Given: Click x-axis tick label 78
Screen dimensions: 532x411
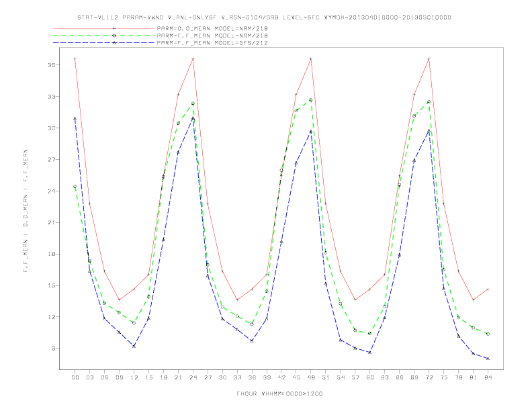Looking at the screenshot, I should click(459, 377).
